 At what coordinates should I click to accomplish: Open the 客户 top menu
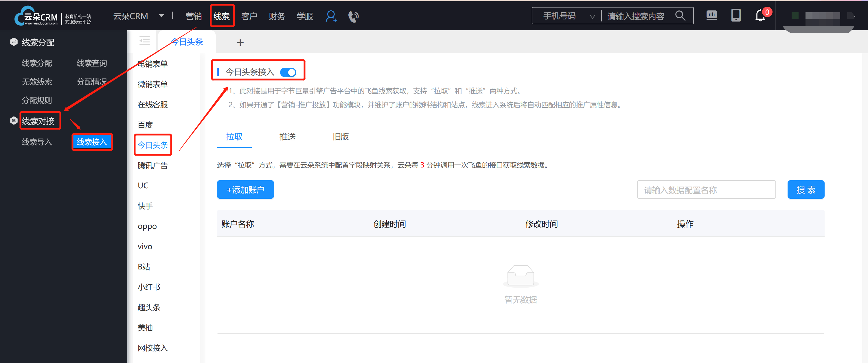[x=249, y=16]
